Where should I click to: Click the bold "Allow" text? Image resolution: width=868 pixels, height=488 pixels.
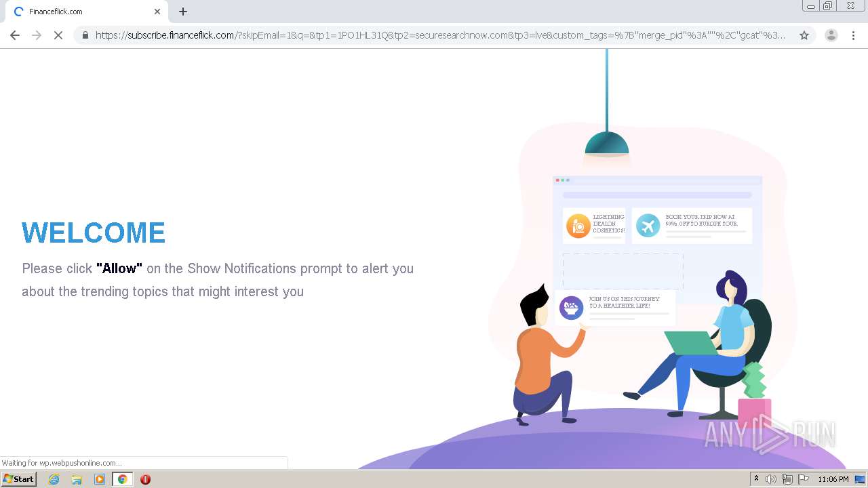[x=119, y=268]
